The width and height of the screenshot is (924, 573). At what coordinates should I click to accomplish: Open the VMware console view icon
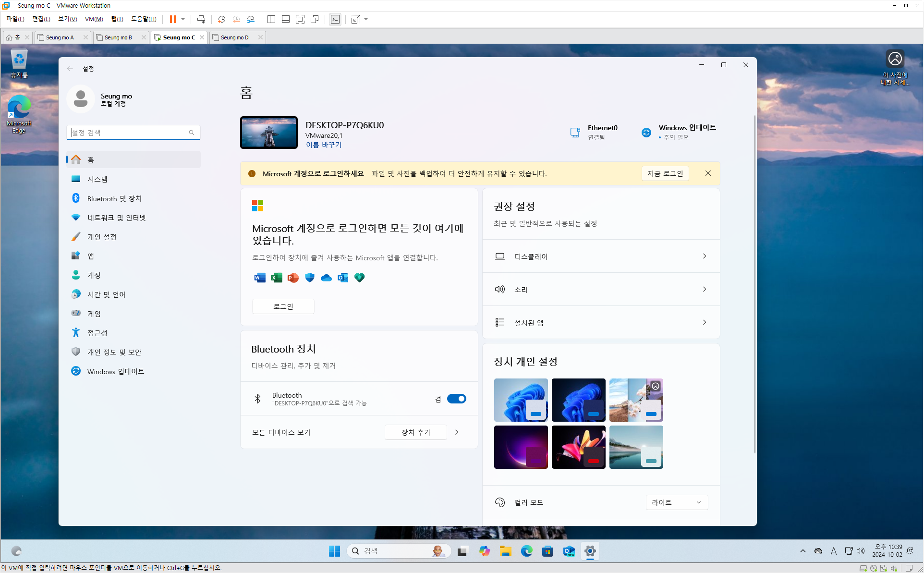335,19
